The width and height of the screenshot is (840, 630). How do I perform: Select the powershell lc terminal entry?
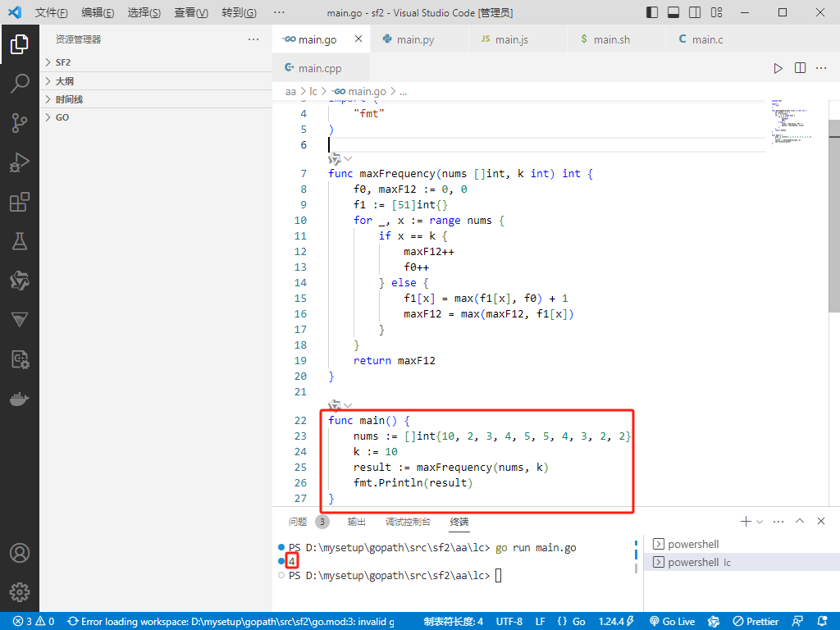tap(742, 563)
